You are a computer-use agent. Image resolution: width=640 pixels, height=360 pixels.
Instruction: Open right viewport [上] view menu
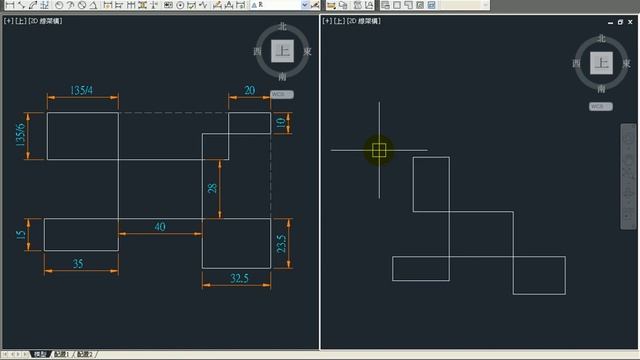click(x=340, y=21)
